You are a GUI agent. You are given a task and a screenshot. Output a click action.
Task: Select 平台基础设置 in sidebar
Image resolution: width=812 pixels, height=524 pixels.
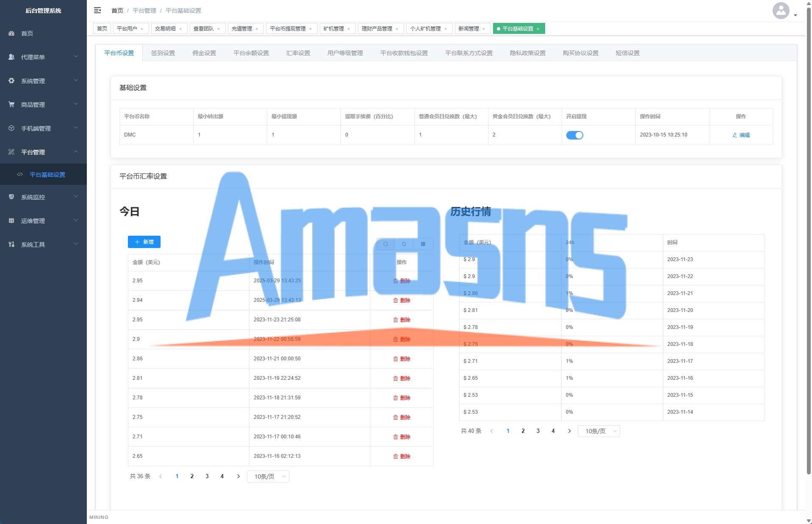tap(43, 174)
